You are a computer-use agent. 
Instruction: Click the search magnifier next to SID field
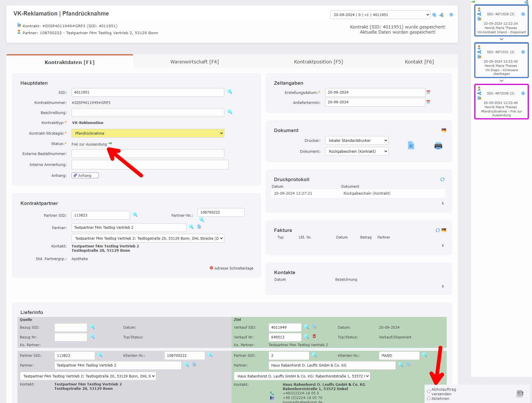[230, 92]
